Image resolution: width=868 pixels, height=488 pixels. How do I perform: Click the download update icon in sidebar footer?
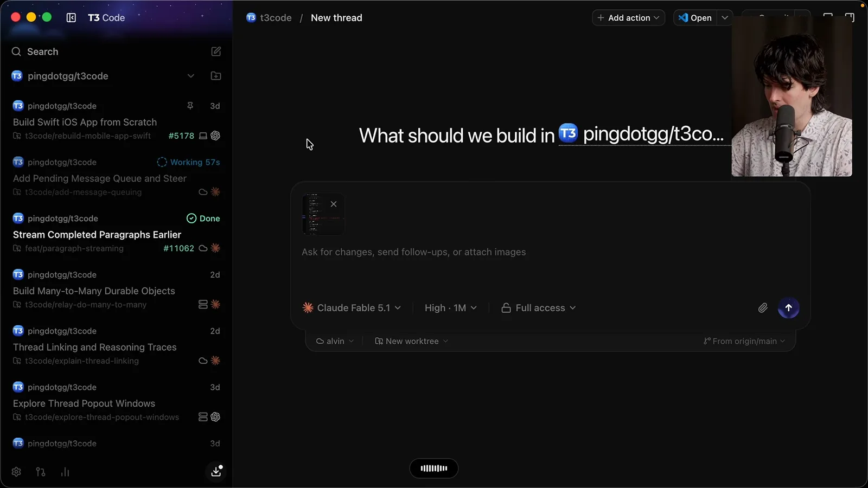click(x=216, y=471)
